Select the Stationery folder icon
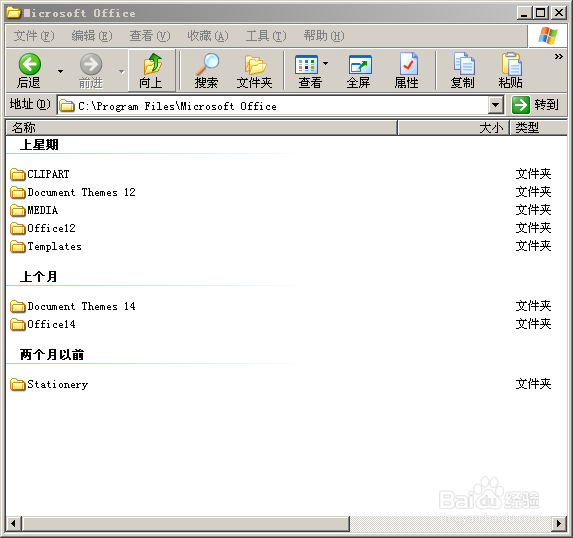Image resolution: width=573 pixels, height=538 pixels. (18, 384)
